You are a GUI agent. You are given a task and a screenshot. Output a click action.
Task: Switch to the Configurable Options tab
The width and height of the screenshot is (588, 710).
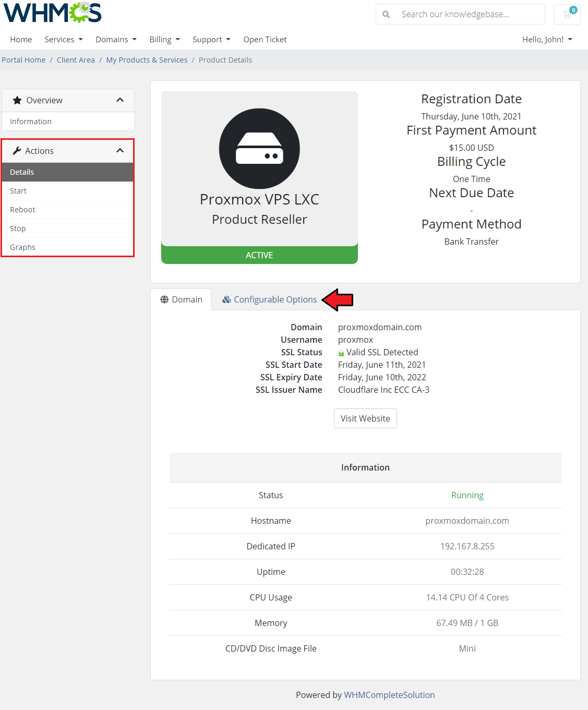click(x=270, y=299)
